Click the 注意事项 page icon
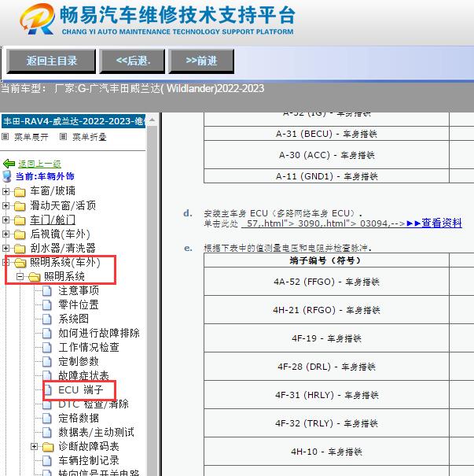 pyautogui.click(x=47, y=291)
